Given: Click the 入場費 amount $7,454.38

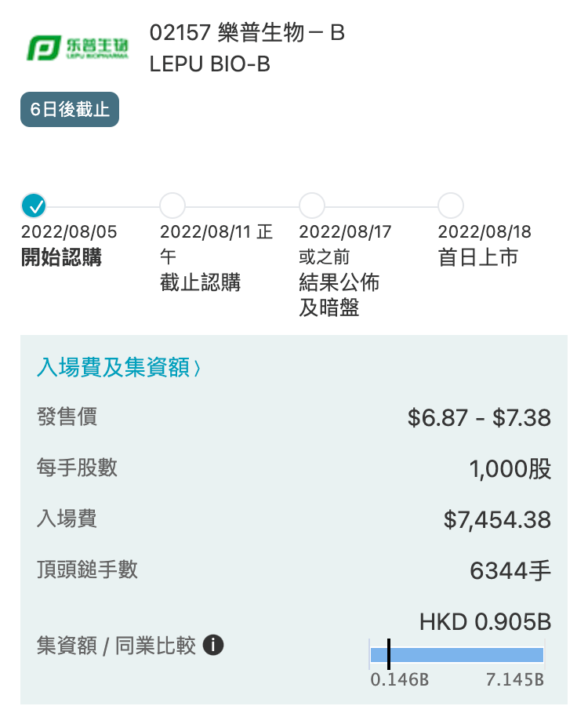Looking at the screenshot, I should tap(497, 519).
